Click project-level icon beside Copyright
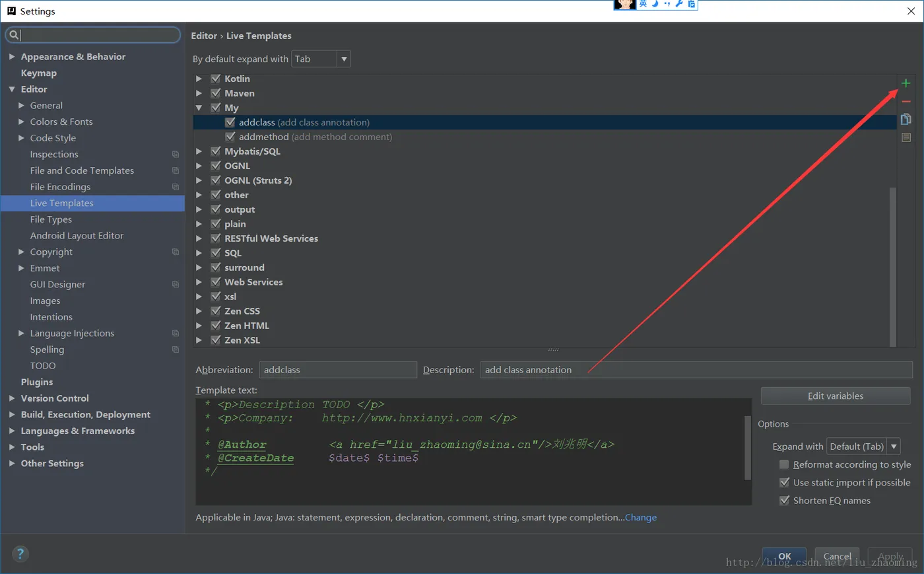Image resolution: width=924 pixels, height=574 pixels. point(176,252)
